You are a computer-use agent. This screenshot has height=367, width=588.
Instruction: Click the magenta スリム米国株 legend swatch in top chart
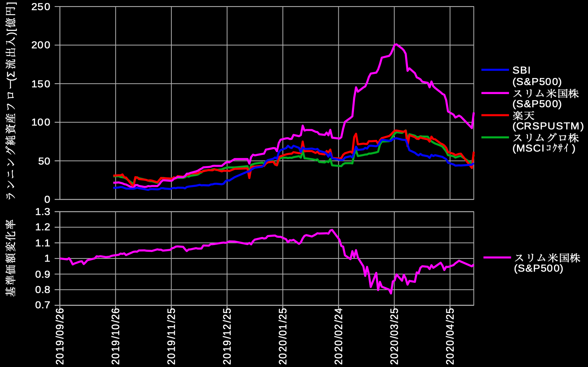pyautogui.click(x=496, y=93)
